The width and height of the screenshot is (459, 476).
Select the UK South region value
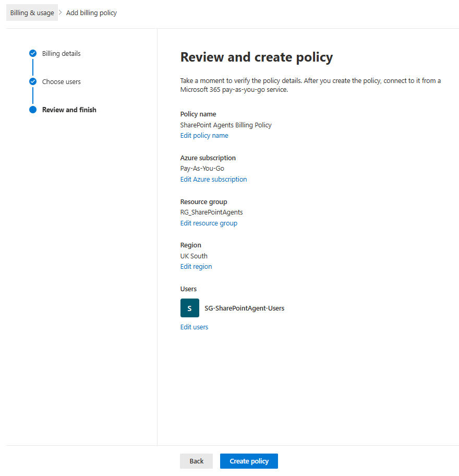coord(194,256)
